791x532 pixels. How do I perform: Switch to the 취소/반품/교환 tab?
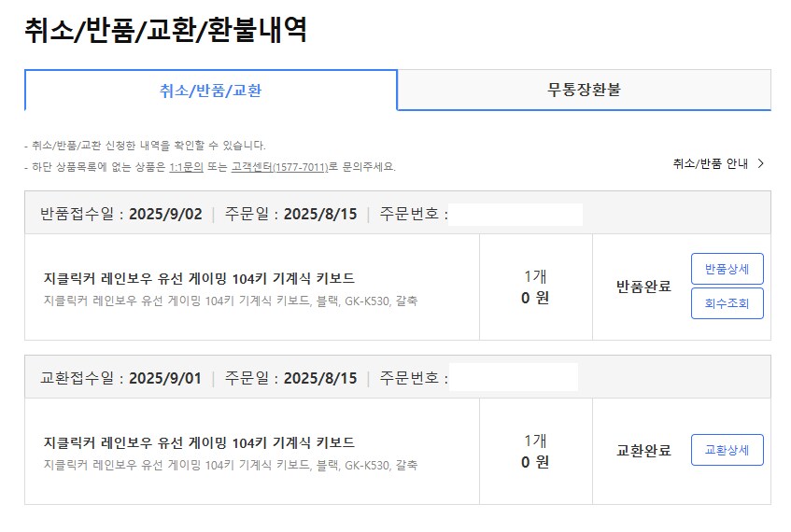(x=210, y=91)
